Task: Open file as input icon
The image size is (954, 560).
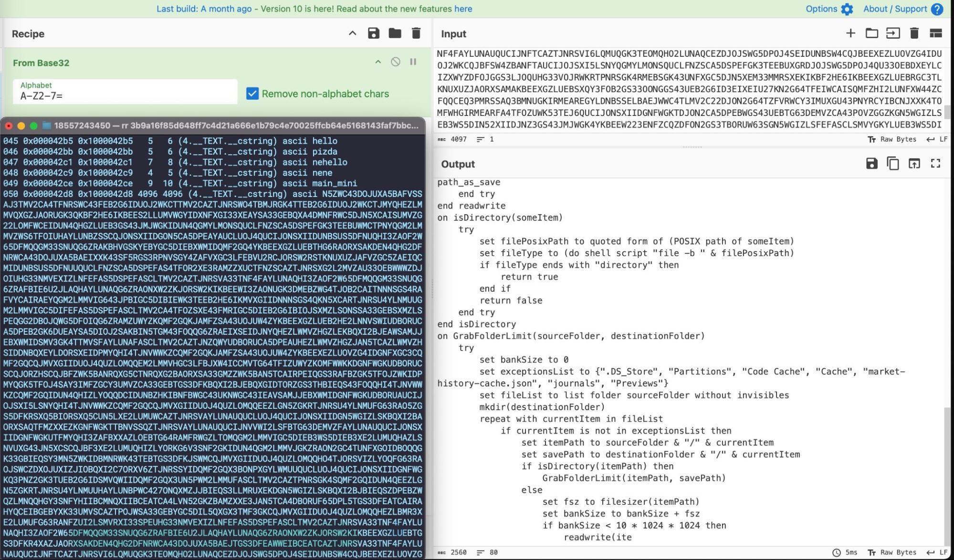Action: point(893,33)
